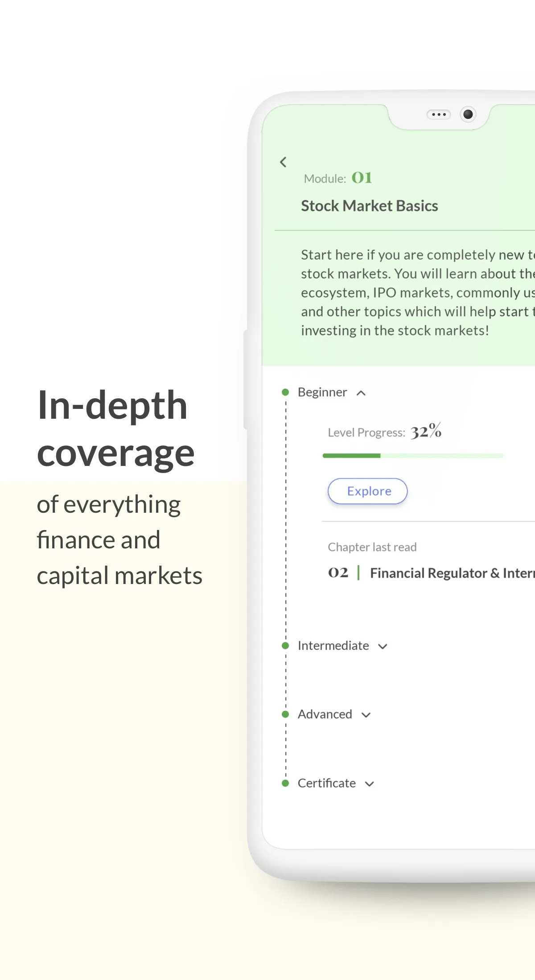The image size is (535, 980).
Task: Click the green dot beside Beginner
Action: pos(286,392)
